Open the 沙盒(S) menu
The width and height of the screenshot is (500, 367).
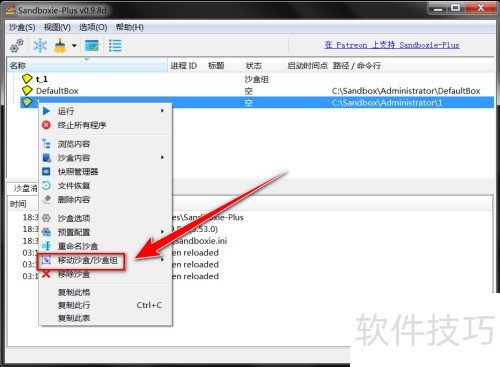[22, 27]
